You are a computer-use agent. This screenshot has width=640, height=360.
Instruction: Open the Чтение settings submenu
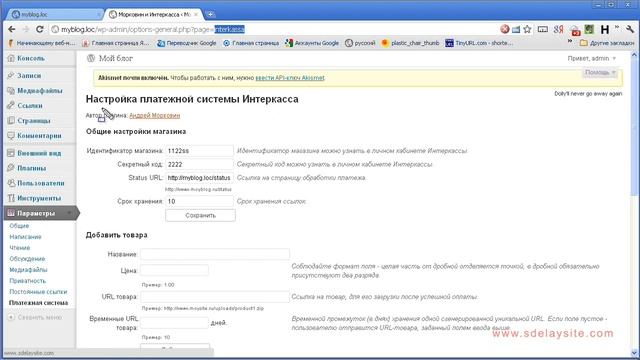click(20, 248)
